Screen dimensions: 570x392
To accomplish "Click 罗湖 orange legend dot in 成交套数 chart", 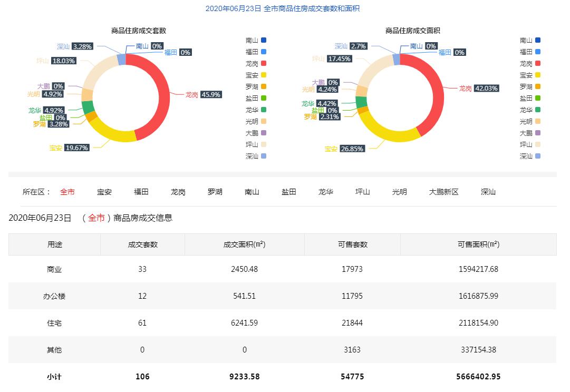I will (263, 86).
